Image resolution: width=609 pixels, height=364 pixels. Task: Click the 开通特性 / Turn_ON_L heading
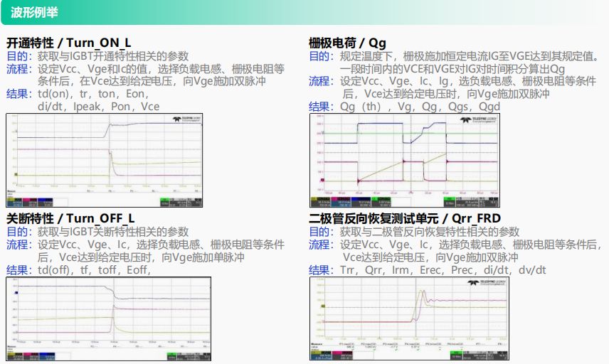(69, 43)
